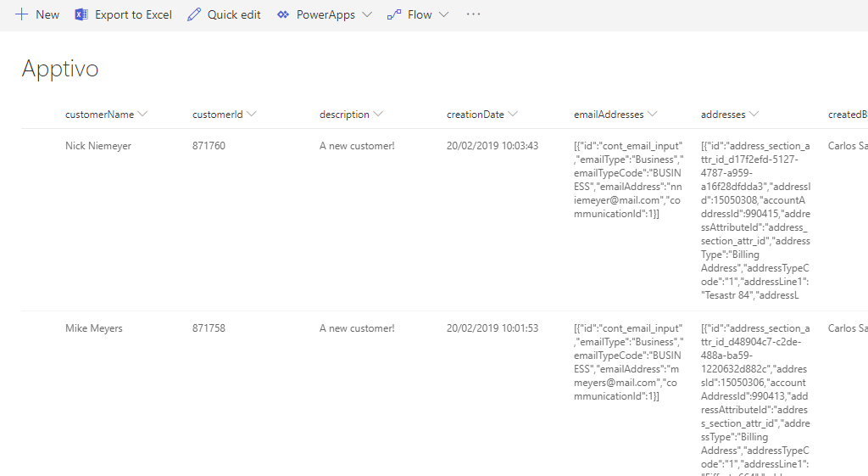Click the Quick edit pencil icon
This screenshot has width=868, height=476.
(x=195, y=14)
